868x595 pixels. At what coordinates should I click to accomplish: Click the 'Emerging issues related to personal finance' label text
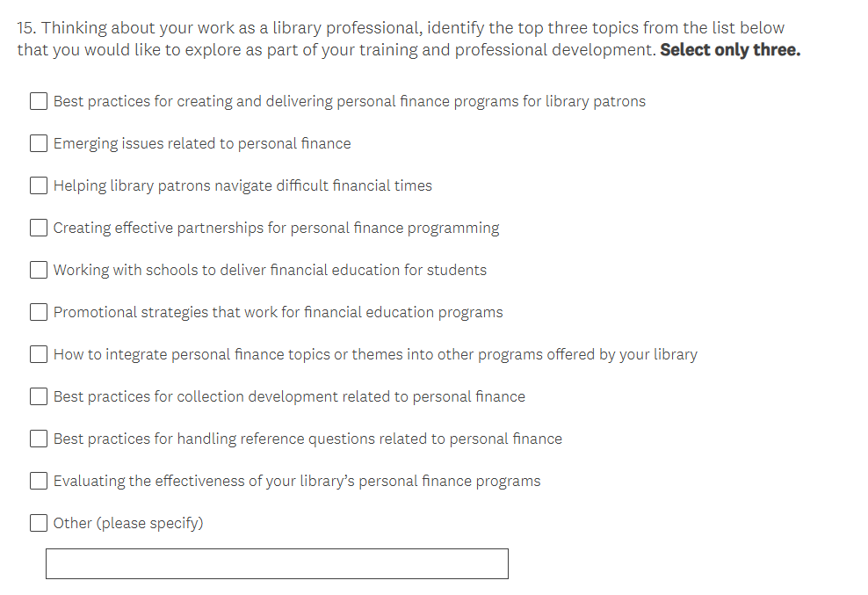(202, 143)
